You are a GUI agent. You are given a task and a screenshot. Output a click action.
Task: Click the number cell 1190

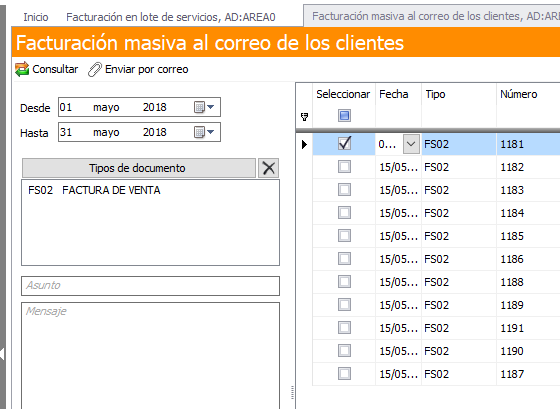[528, 351]
